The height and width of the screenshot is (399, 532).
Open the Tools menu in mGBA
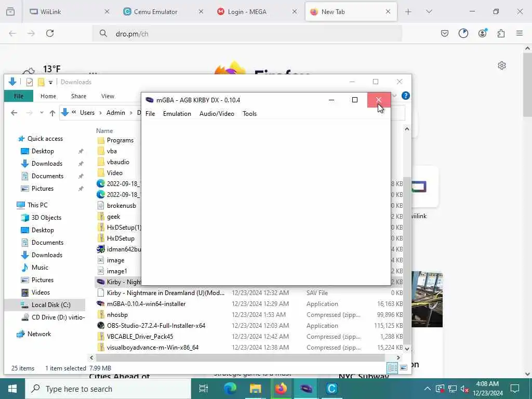tap(249, 114)
